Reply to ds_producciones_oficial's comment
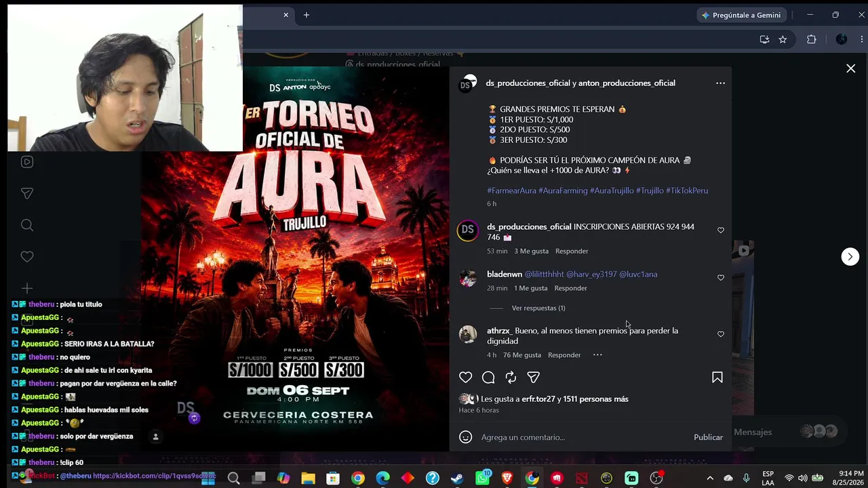The height and width of the screenshot is (488, 868). [572, 251]
